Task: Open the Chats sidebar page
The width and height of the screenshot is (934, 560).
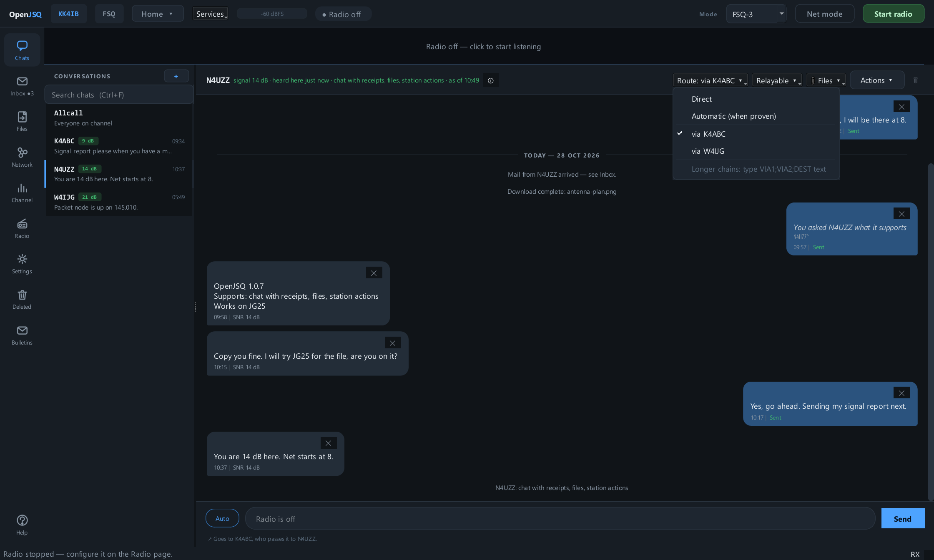Action: (x=22, y=50)
